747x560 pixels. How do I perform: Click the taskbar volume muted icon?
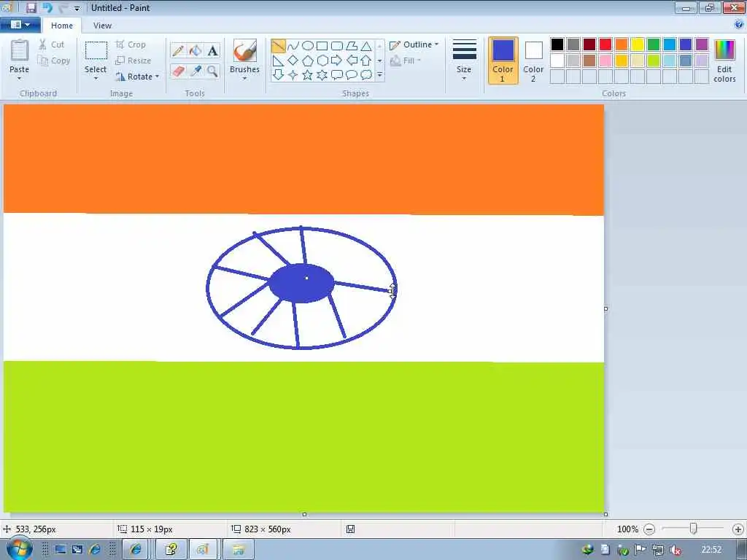click(x=675, y=550)
